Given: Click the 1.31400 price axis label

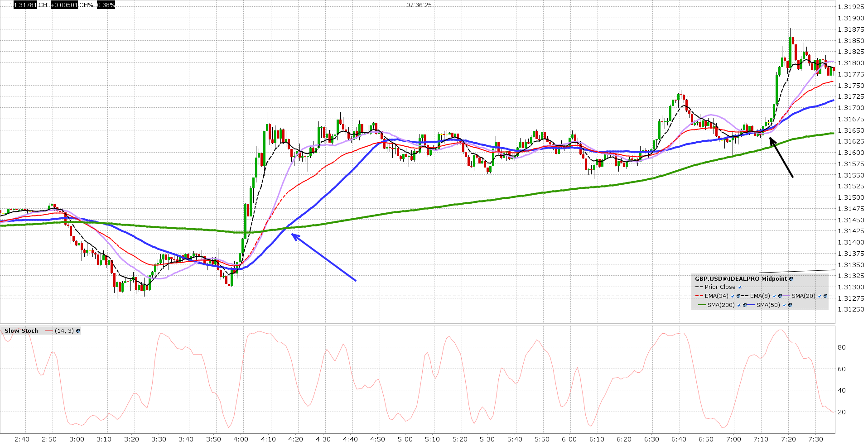Looking at the screenshot, I should pyautogui.click(x=851, y=242).
